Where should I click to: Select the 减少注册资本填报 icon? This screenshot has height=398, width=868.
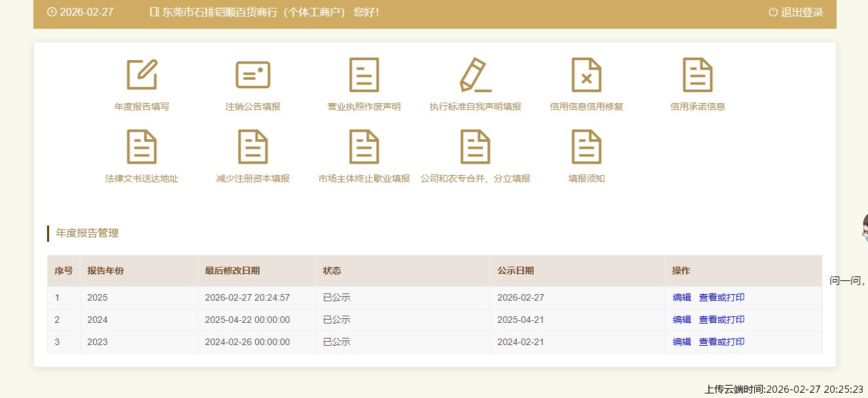[253, 146]
